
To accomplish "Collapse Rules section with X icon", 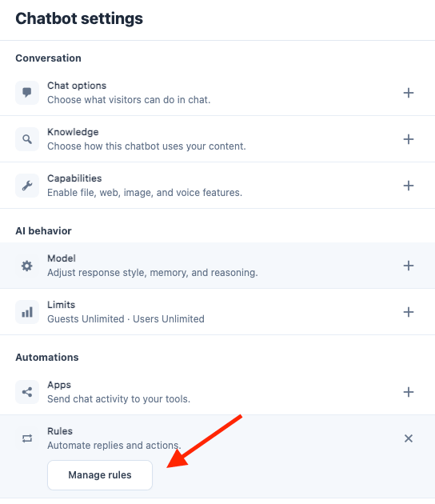I will point(409,438).
